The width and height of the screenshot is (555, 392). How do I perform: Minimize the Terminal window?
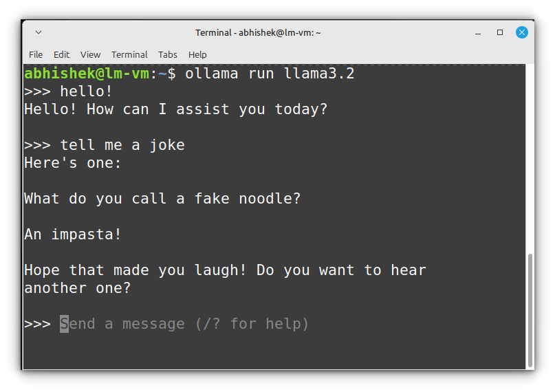[478, 32]
